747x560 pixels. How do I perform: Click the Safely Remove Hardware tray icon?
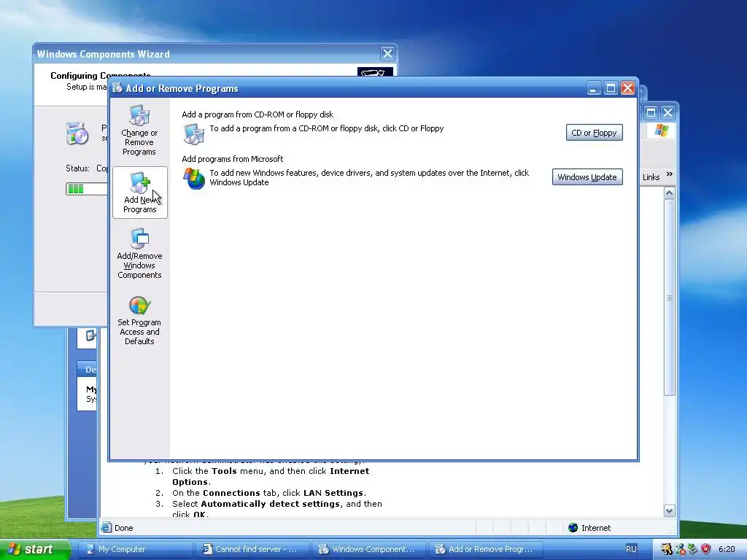[693, 549]
